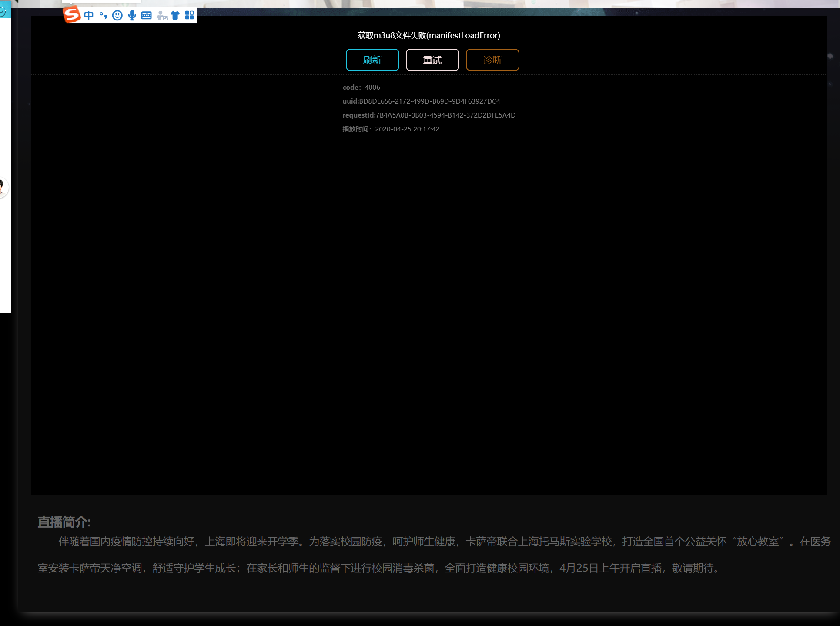Start voice input with microphone icon

[132, 16]
